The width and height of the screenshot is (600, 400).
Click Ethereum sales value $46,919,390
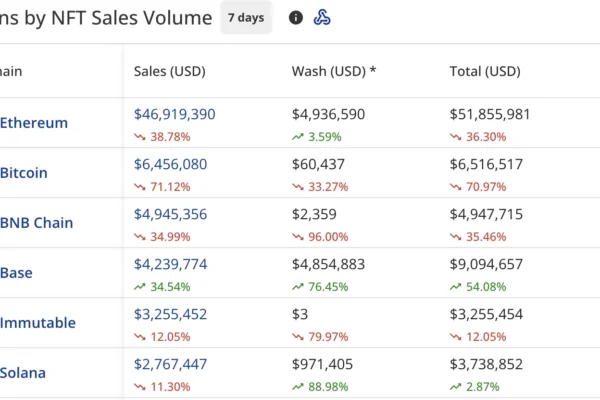coord(174,115)
